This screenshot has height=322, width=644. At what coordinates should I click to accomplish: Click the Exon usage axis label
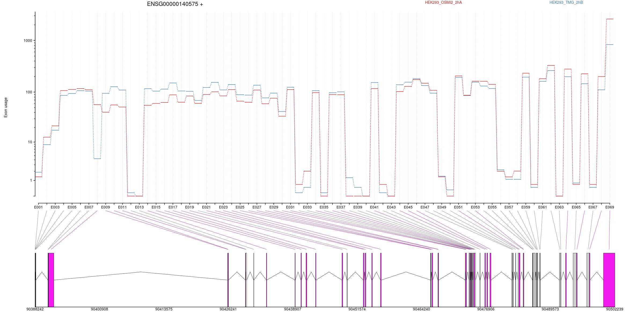coord(6,107)
